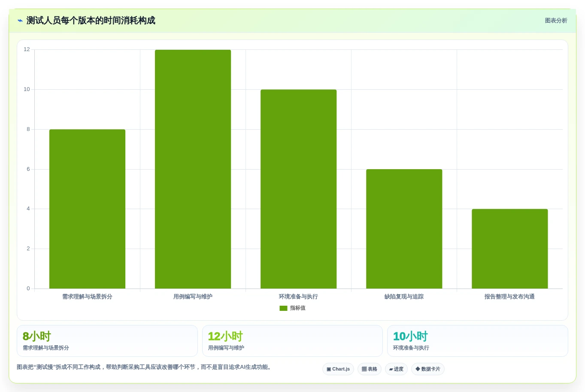Select the 用例编写与维护 bar
The width and height of the screenshot is (585, 392).
pyautogui.click(x=193, y=169)
